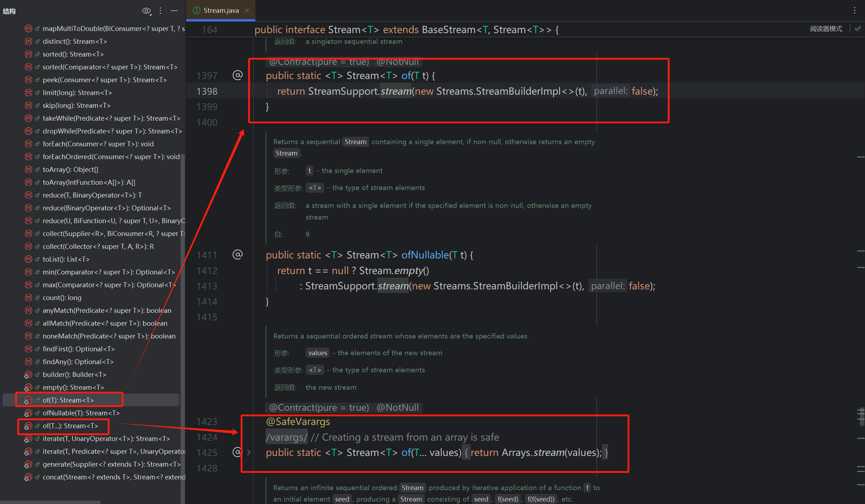865x504 pixels.
Task: Click the structure panel vertical scrollbar
Action: 183,320
